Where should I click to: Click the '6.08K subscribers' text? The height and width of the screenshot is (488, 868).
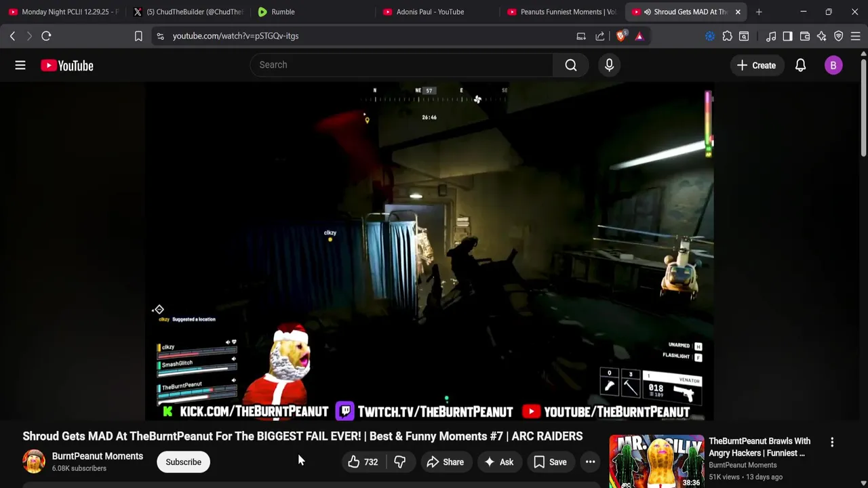pyautogui.click(x=79, y=468)
